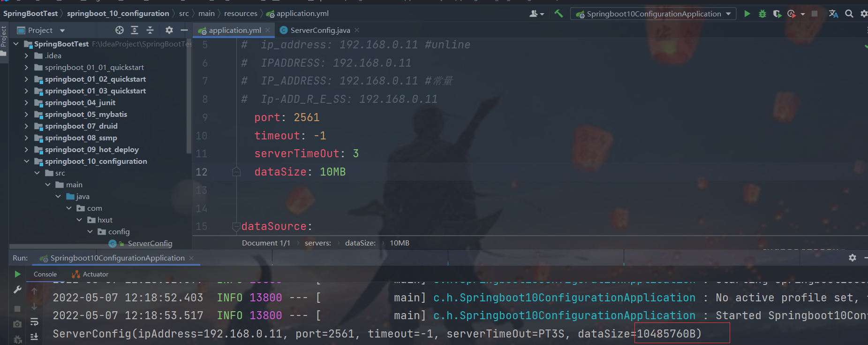This screenshot has width=868, height=345.
Task: Open Search Everywhere magnifier icon
Action: coord(849,14)
